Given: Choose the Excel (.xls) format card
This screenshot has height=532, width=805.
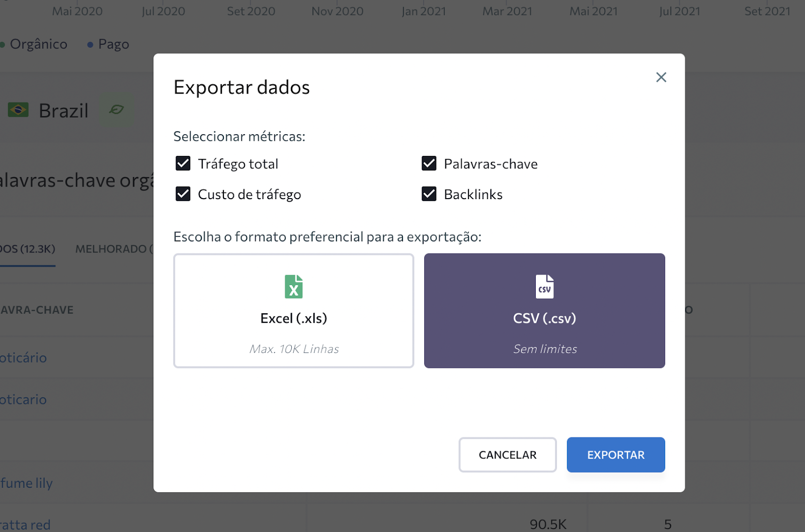Looking at the screenshot, I should [x=294, y=311].
